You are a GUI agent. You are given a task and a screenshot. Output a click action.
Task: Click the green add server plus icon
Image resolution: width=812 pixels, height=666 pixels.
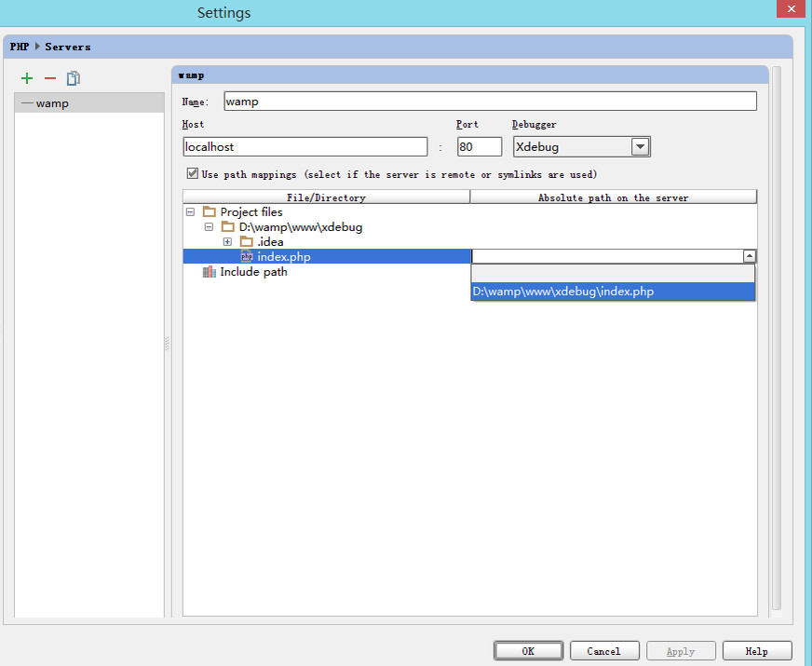(27, 79)
